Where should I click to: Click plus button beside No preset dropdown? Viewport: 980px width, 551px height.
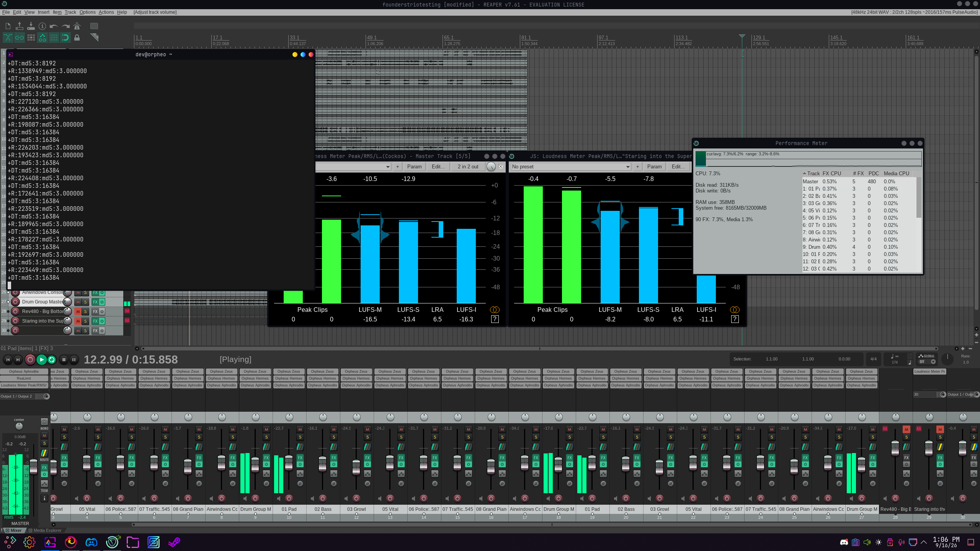click(637, 167)
